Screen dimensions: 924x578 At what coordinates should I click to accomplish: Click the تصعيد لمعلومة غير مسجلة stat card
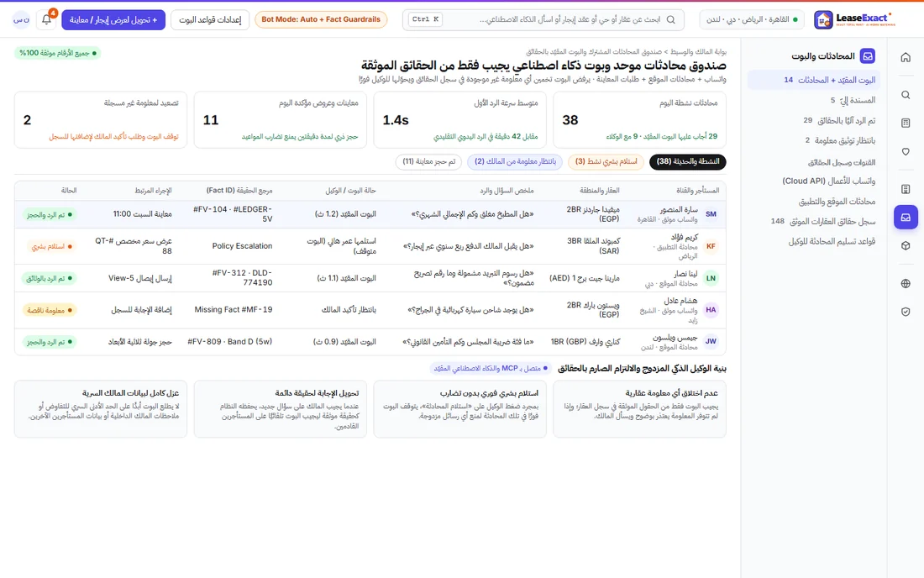[100, 119]
